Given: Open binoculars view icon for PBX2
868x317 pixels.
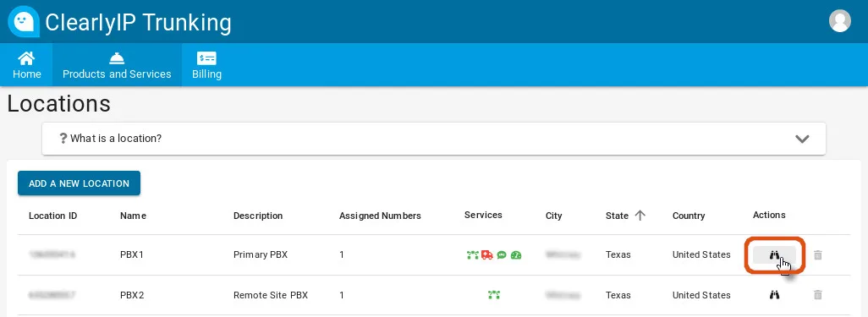Looking at the screenshot, I should pos(774,295).
